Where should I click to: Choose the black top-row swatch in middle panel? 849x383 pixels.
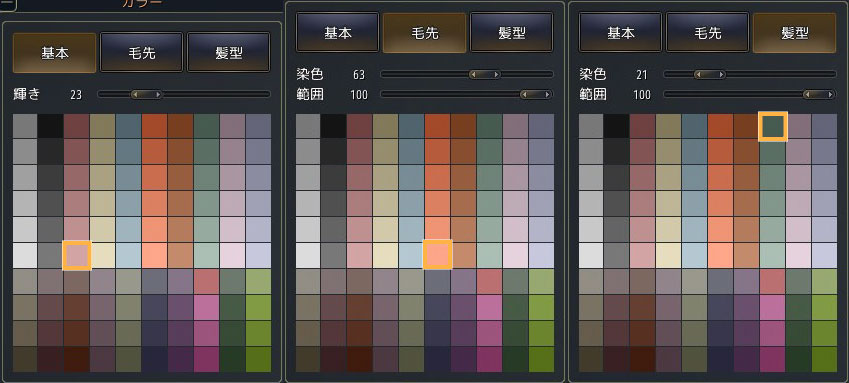click(x=334, y=126)
